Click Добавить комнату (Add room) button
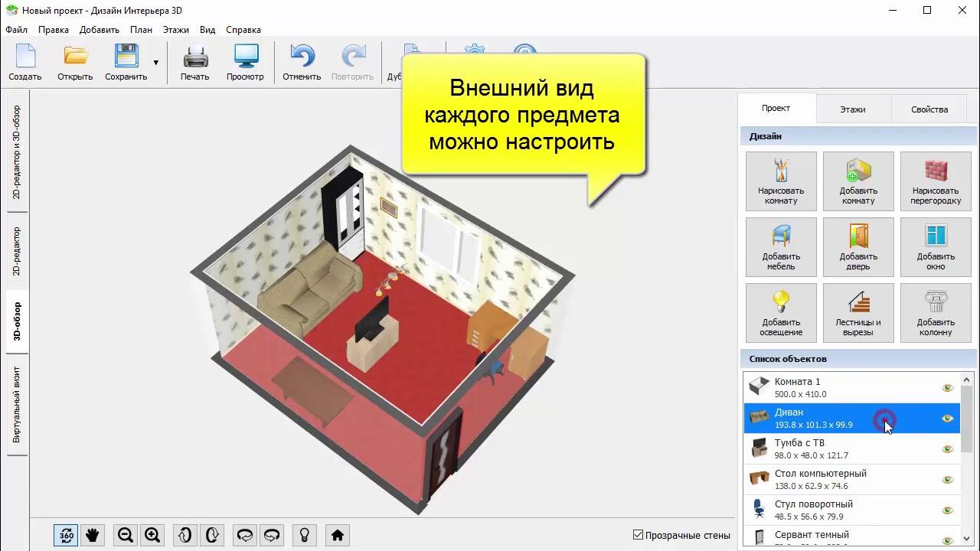The width and height of the screenshot is (980, 551). 858,181
